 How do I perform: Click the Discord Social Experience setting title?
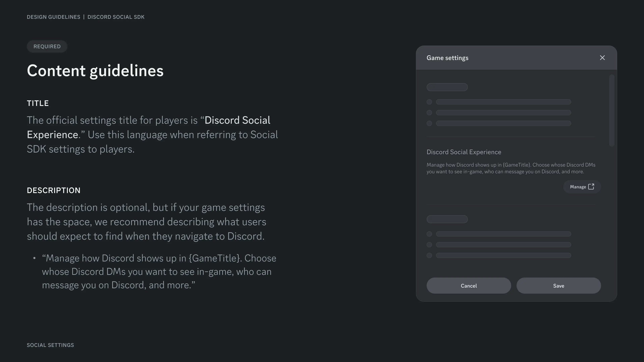(x=464, y=152)
